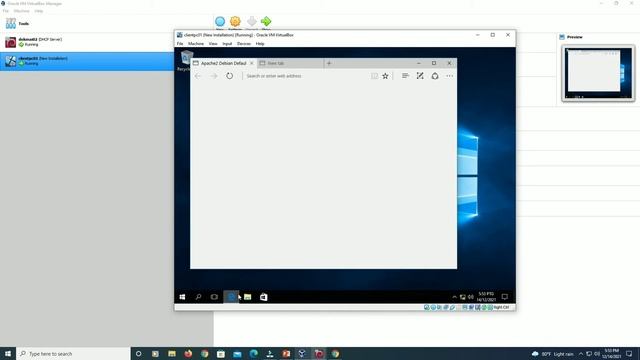Open Firefox from host taskbar
This screenshot has height=360, width=640.
click(188, 353)
